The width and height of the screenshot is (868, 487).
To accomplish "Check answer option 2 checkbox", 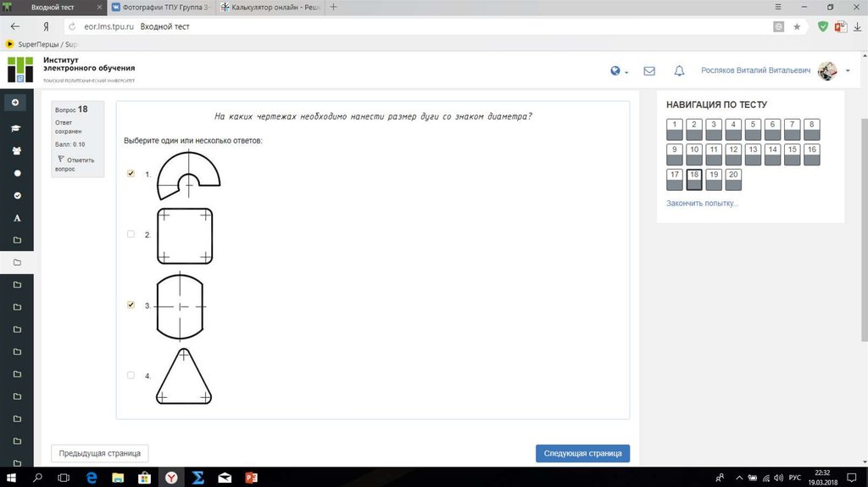I will (x=131, y=234).
